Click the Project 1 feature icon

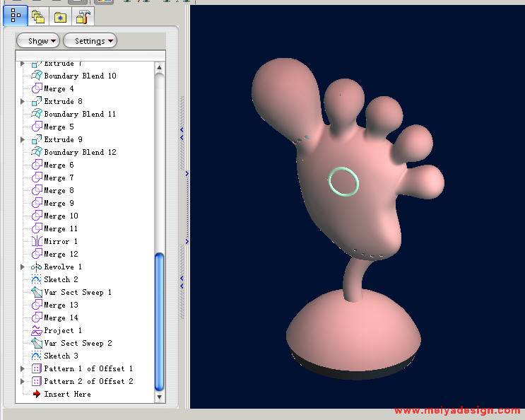tap(37, 331)
